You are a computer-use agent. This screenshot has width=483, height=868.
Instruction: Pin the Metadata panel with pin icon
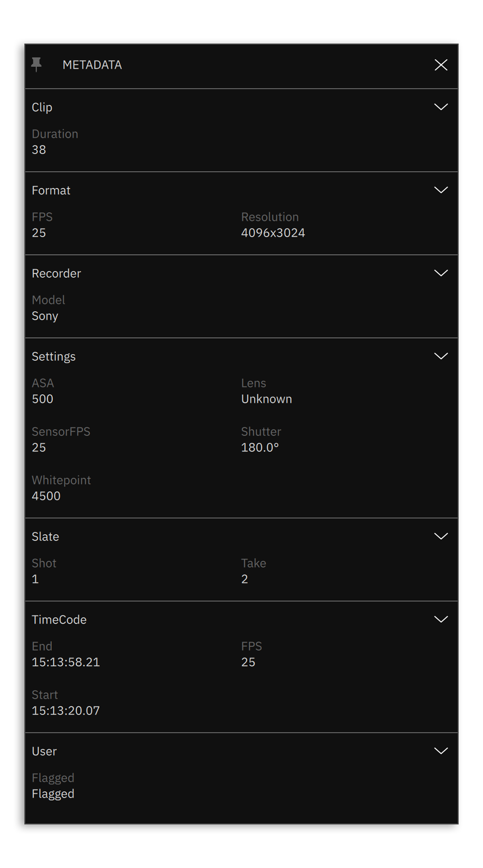[x=36, y=65]
